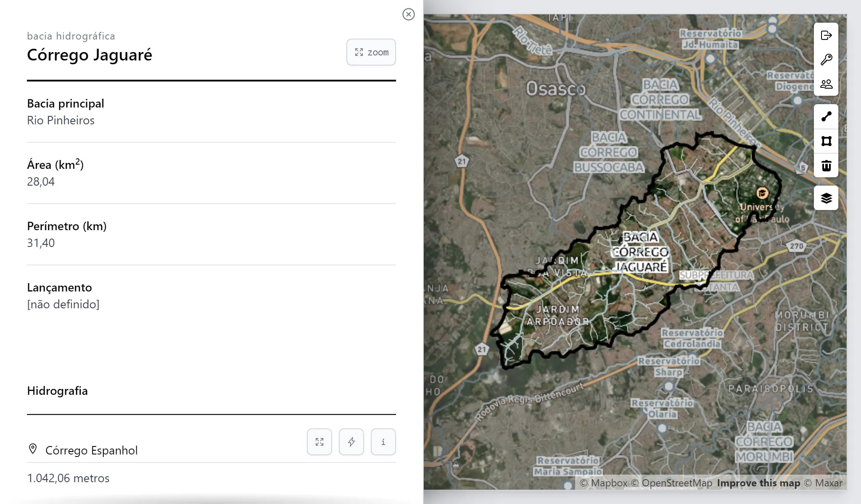Select the draw polygon tool
This screenshot has width=861, height=504.
[x=826, y=141]
